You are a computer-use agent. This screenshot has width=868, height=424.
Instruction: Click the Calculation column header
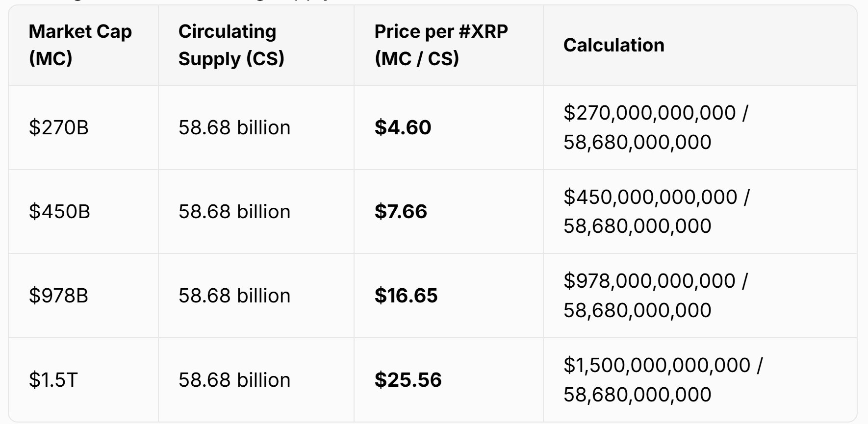(x=613, y=45)
